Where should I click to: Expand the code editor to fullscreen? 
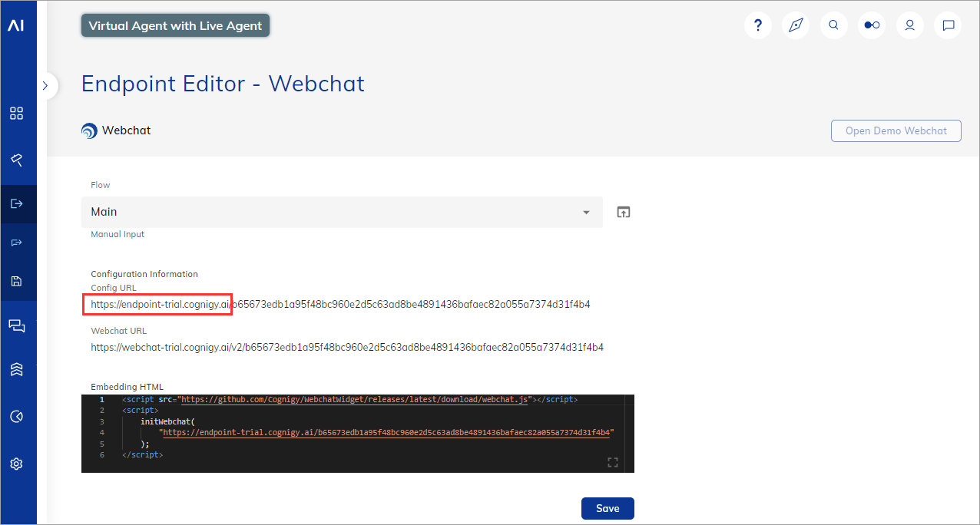(612, 462)
